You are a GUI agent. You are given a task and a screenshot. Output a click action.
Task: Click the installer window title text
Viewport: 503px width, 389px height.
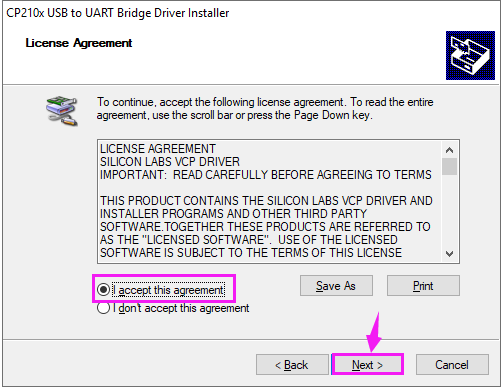pyautogui.click(x=118, y=13)
